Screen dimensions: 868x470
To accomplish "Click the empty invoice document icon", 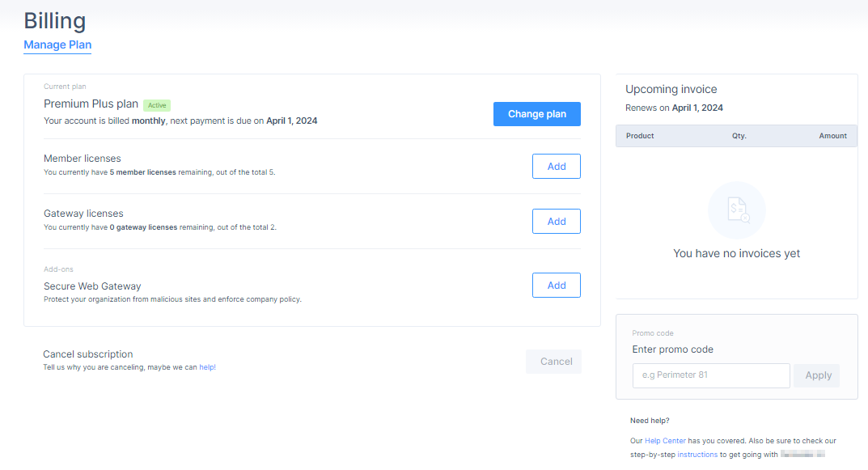I will click(x=736, y=210).
